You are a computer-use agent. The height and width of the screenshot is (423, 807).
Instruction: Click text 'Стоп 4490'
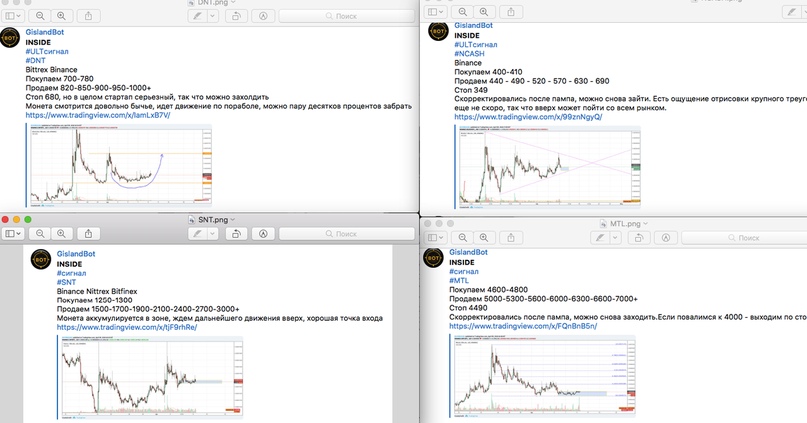[468, 308]
